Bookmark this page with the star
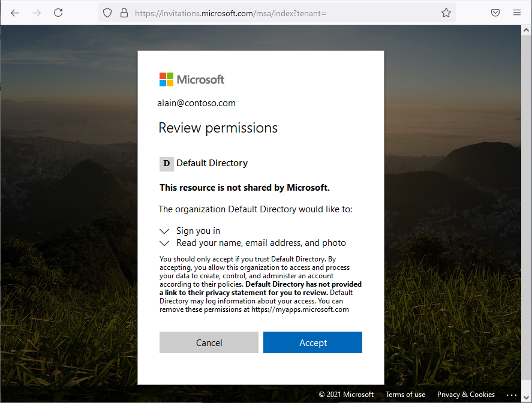The height and width of the screenshot is (403, 532). (x=446, y=13)
